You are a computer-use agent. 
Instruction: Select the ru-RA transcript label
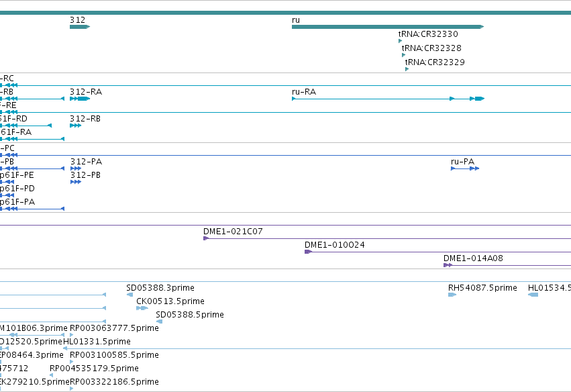304,92
